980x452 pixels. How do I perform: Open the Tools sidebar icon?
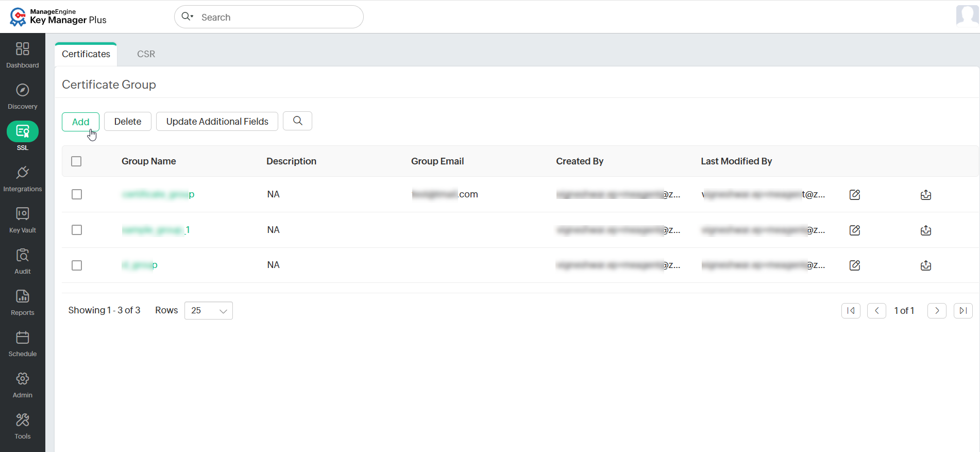(x=23, y=420)
